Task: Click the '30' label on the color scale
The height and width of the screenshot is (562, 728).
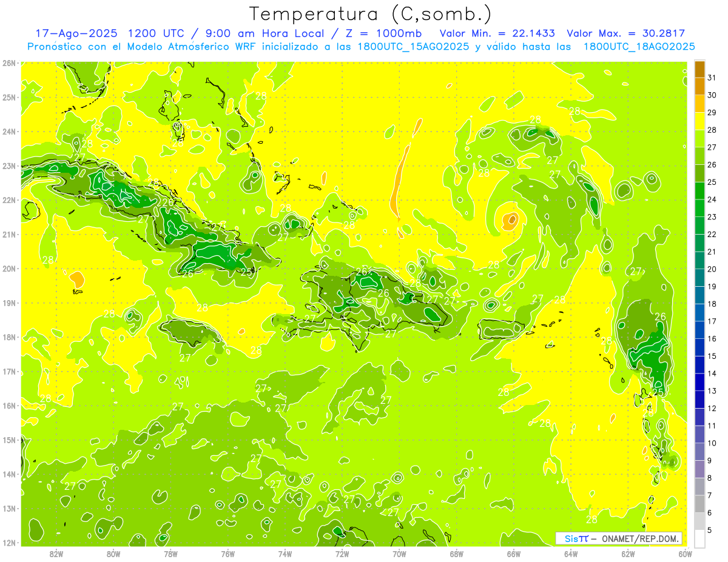Action: (x=712, y=96)
